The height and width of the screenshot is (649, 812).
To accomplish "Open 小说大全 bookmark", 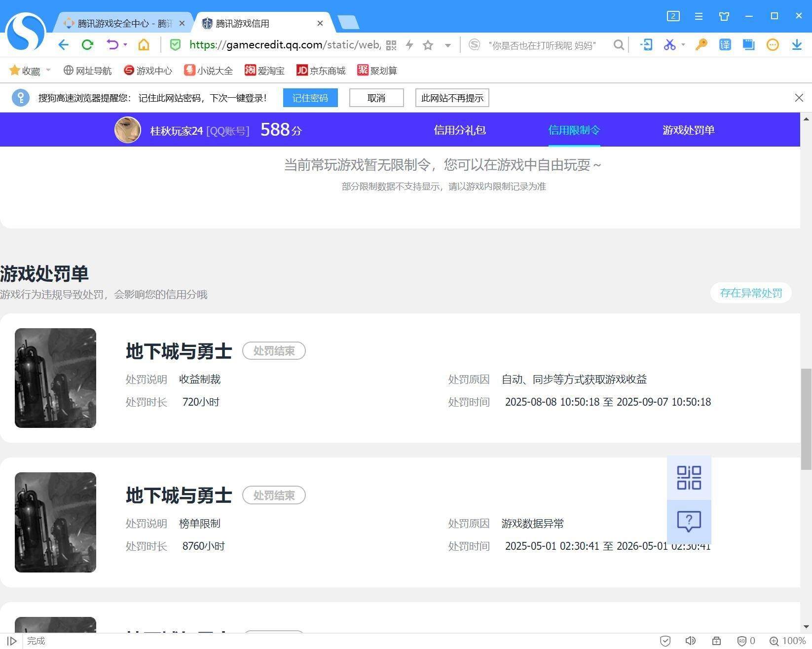I will point(208,71).
